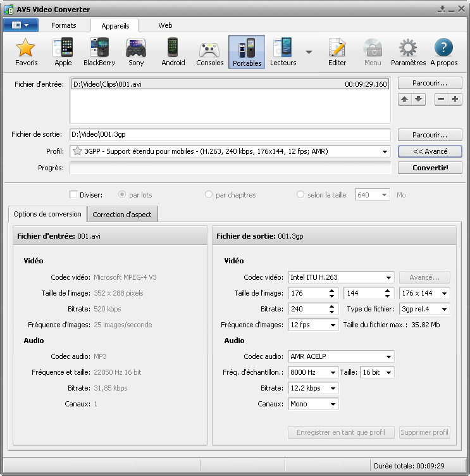Decrease video bitrate 240 stepper
The height and width of the screenshot is (476, 470).
[331, 311]
